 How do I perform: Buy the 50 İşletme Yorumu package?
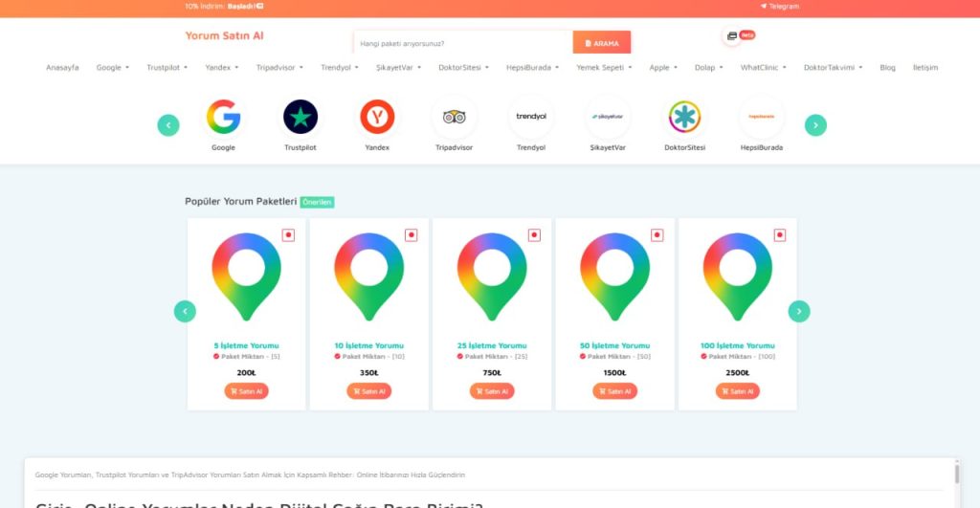(x=615, y=391)
